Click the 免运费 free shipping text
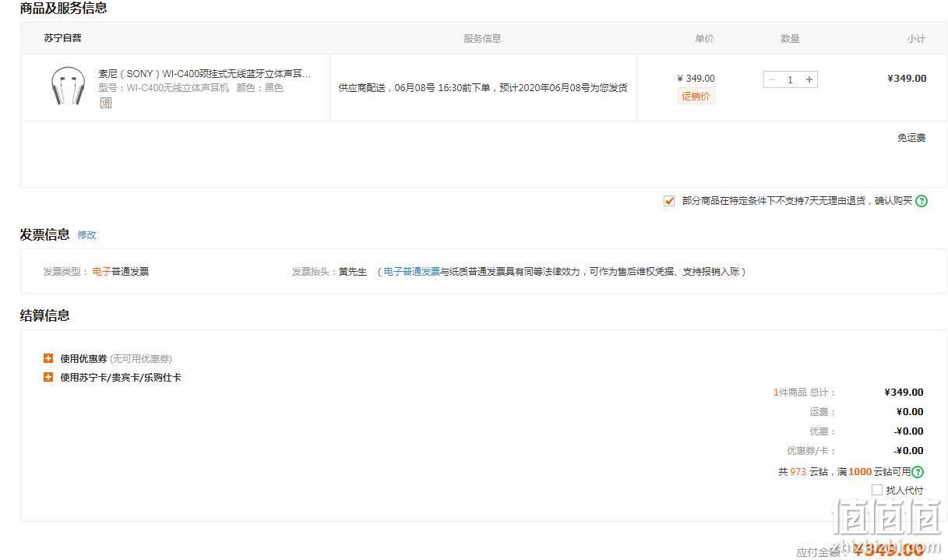This screenshot has width=948, height=560. [911, 138]
